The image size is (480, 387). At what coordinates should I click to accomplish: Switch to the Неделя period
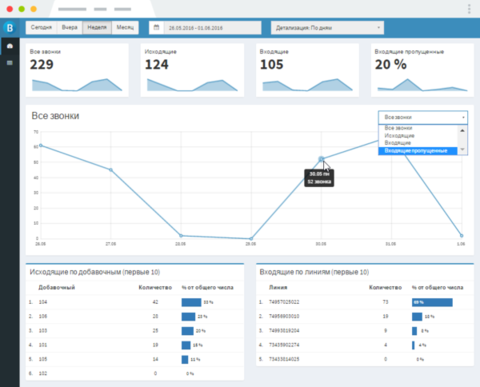[x=97, y=27]
